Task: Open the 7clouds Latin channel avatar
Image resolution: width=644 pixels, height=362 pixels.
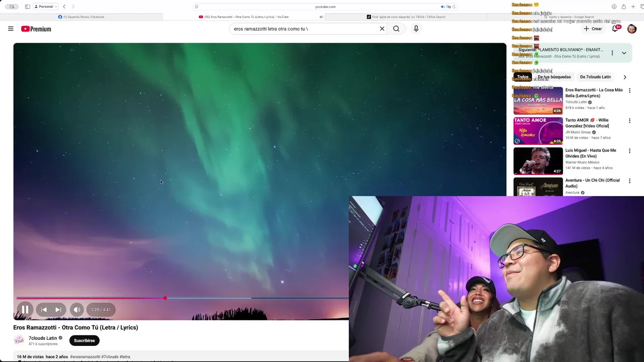Action: tap(19, 340)
